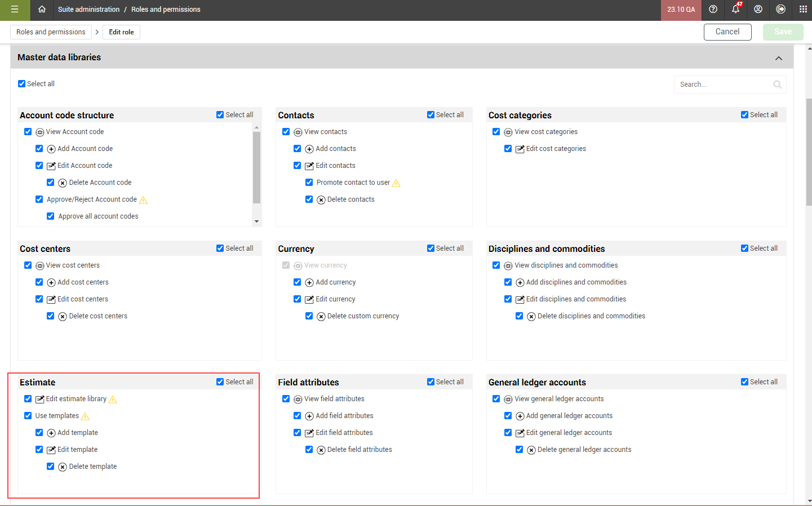Toggle Promote contact to user checkbox

point(309,183)
